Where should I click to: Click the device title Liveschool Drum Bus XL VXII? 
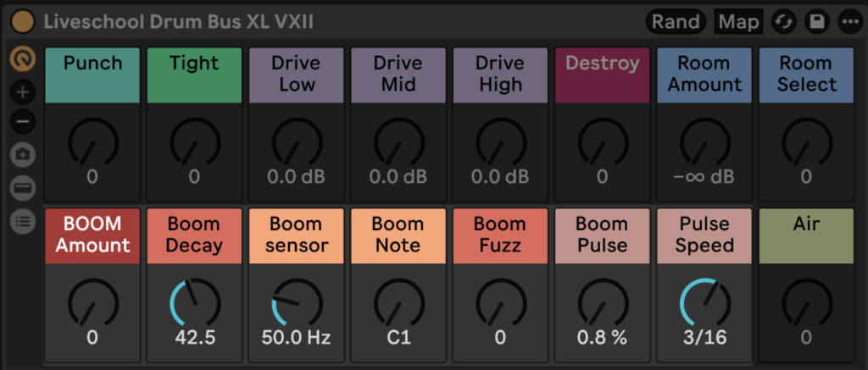tap(179, 22)
